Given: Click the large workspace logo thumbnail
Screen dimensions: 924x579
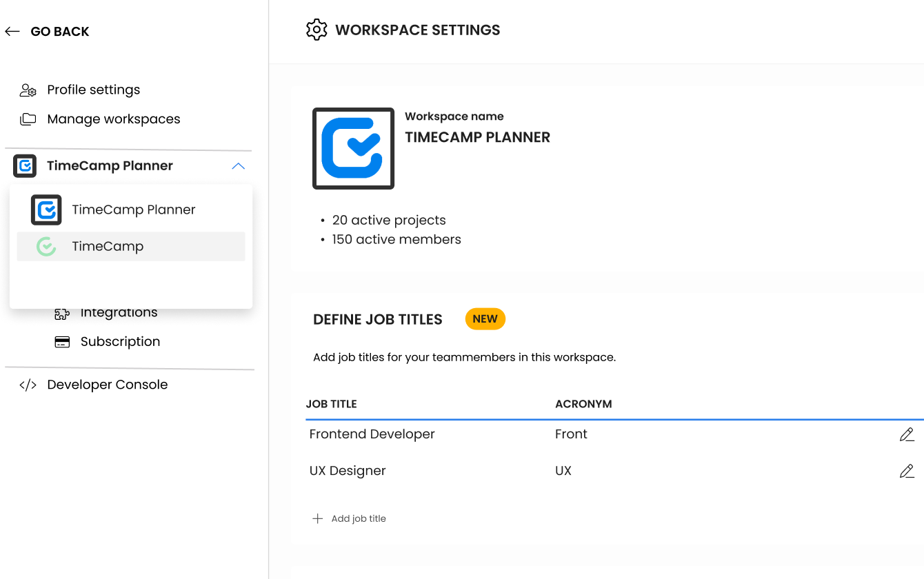Looking at the screenshot, I should click(x=353, y=148).
